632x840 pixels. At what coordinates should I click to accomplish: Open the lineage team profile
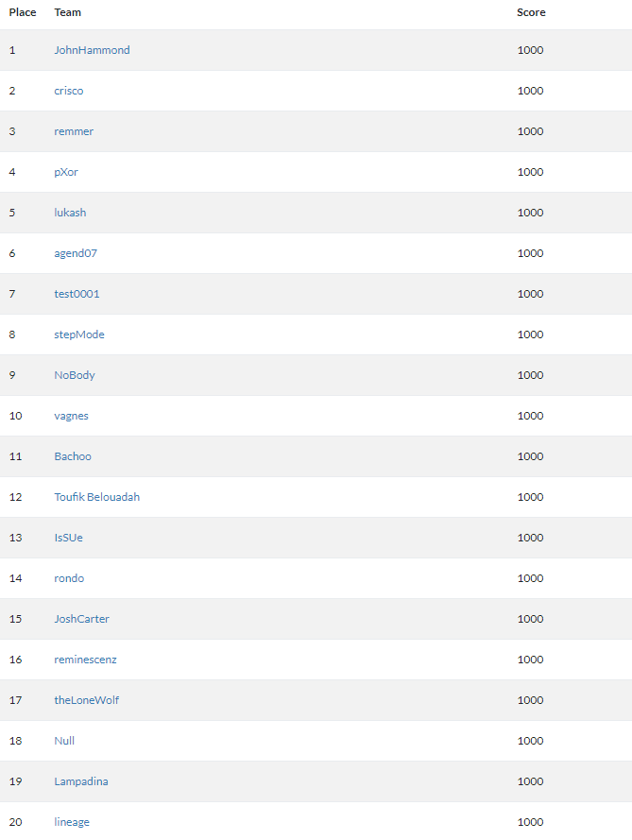click(x=72, y=822)
